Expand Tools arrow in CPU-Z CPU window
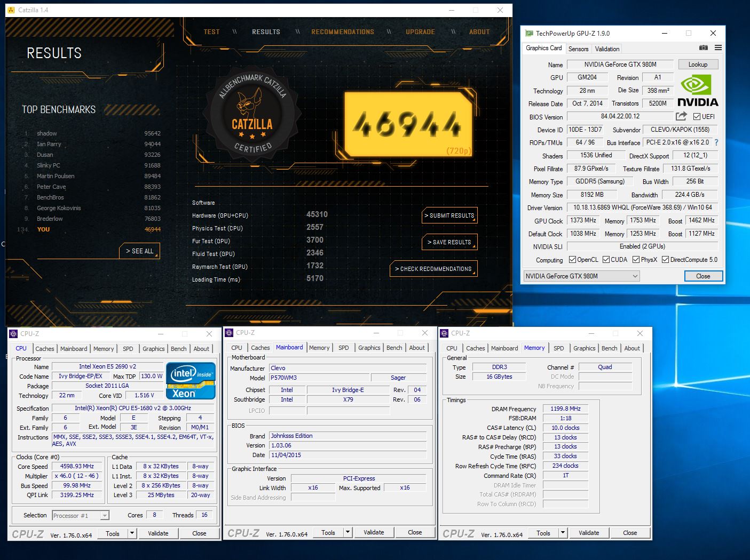750x560 pixels. pyautogui.click(x=132, y=533)
